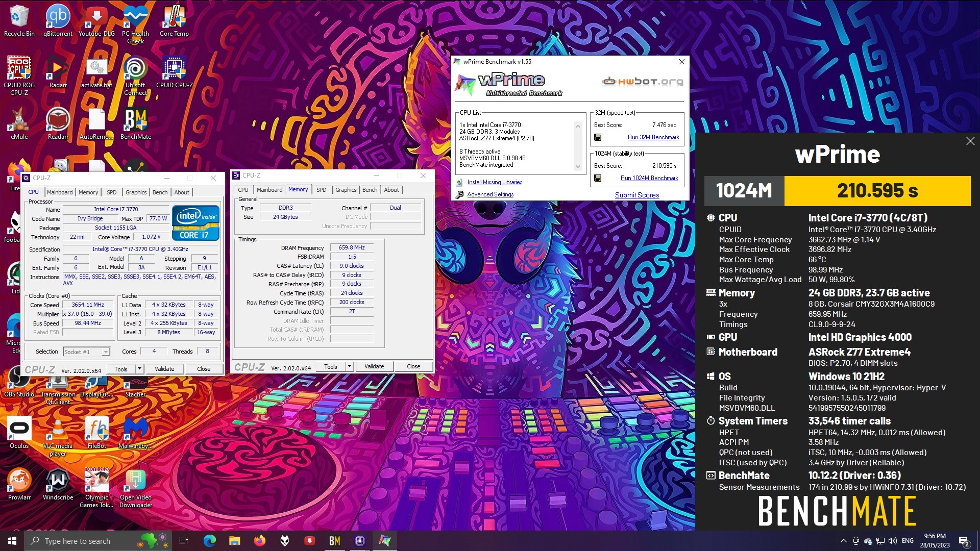Image resolution: width=980 pixels, height=551 pixels.
Task: Click save icon beside Run 1024M Benchmark
Action: tap(598, 178)
